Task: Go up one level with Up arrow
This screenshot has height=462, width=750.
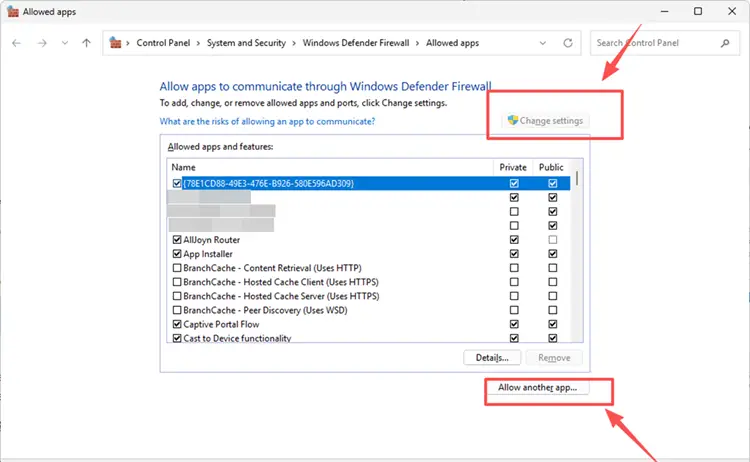Action: pos(86,43)
